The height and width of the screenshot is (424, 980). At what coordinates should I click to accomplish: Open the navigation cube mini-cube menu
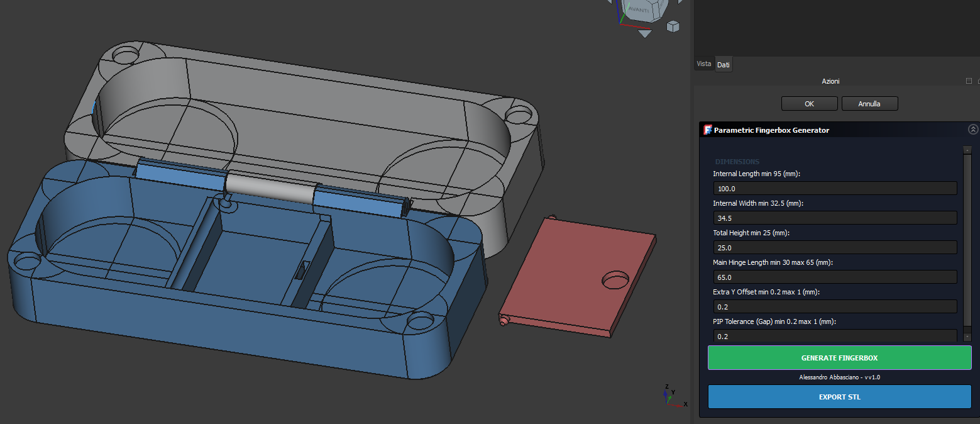[x=673, y=26]
